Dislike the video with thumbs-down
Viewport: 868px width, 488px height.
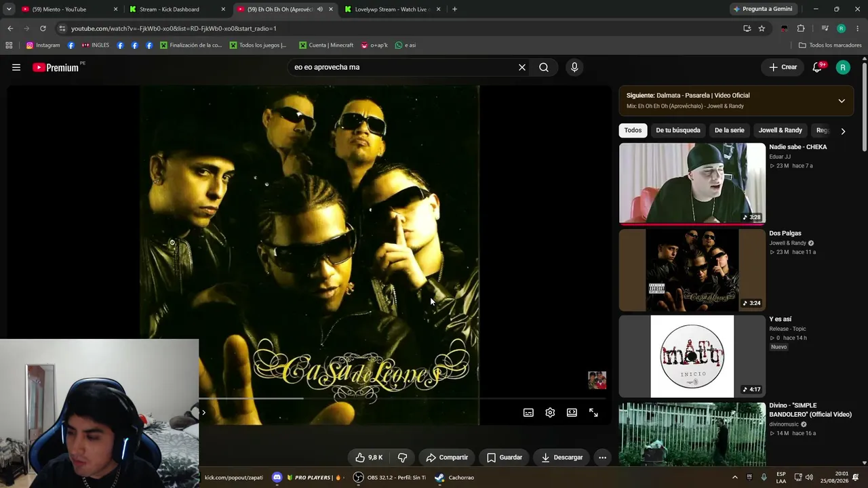tap(402, 457)
